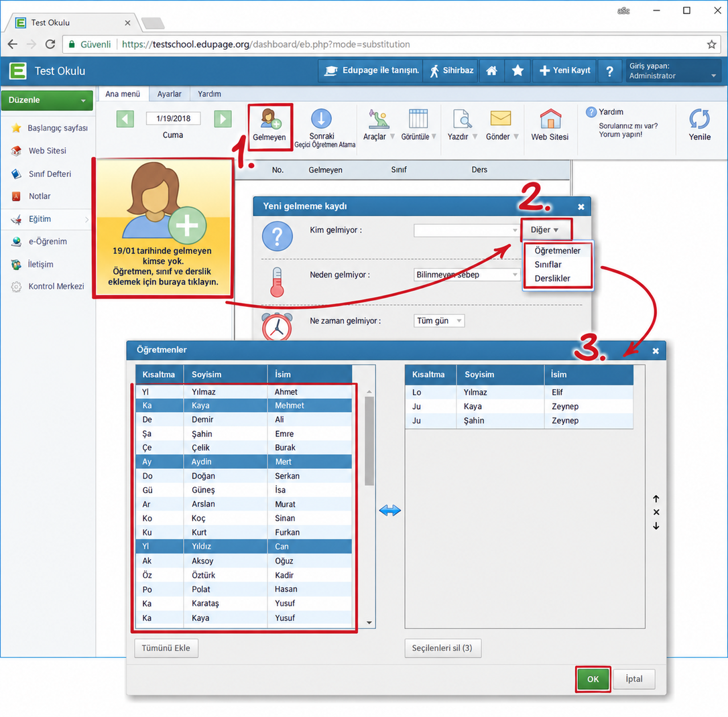Click the date field 1/19/2018
This screenshot has height=717, width=728.
click(x=173, y=119)
